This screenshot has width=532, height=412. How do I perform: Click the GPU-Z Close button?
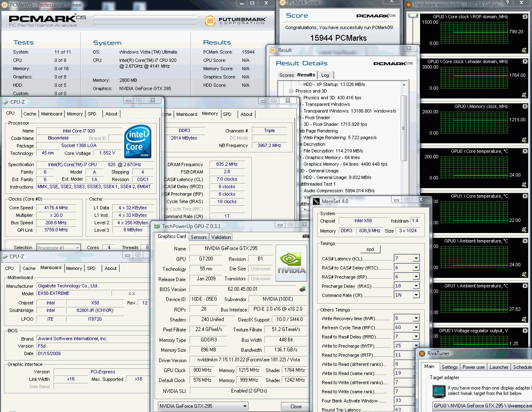tap(296, 407)
